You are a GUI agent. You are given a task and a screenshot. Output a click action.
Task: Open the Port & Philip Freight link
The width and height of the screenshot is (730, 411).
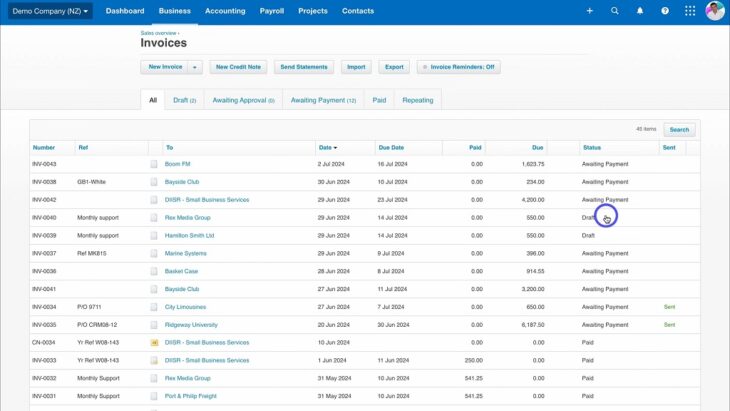(190, 396)
